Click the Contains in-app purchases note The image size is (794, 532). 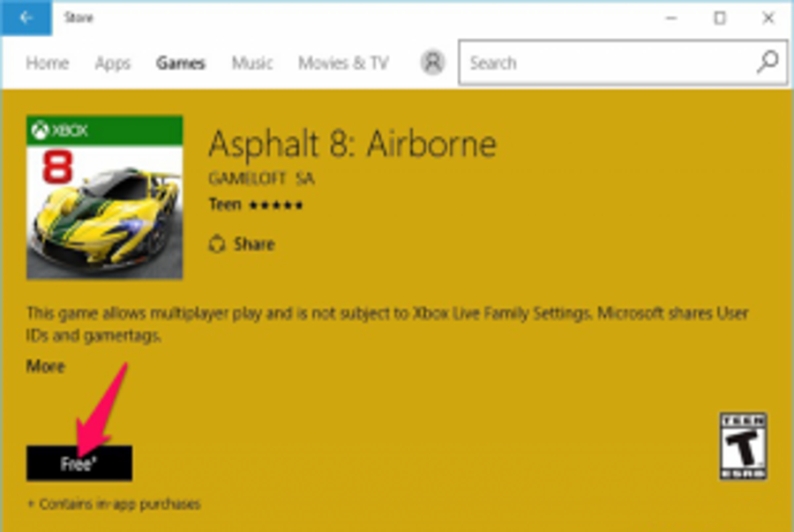pyautogui.click(x=114, y=505)
